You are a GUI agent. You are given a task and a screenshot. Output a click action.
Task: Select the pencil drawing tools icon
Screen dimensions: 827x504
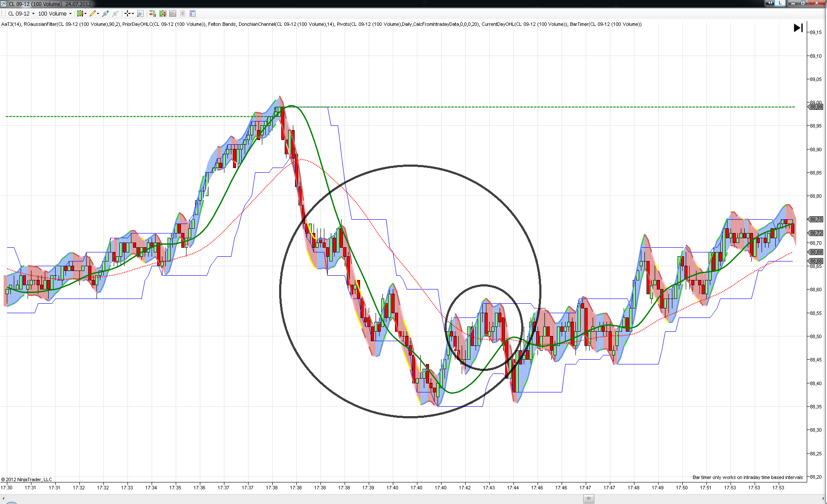point(93,14)
